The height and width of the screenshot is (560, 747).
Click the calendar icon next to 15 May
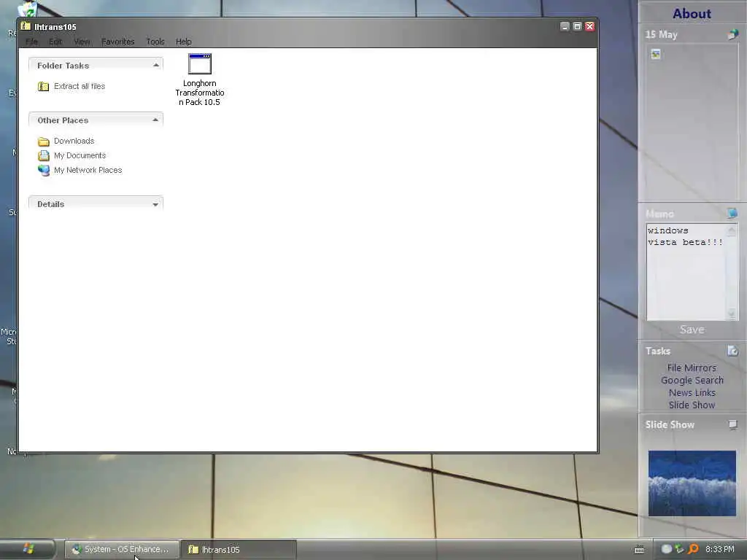(732, 34)
